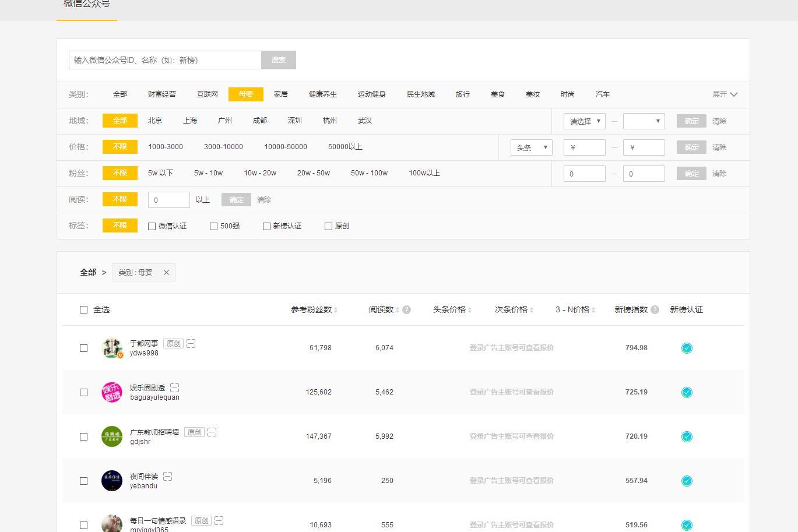
Task: Select checkbox for 夜间伴读 row
Action: 83,481
